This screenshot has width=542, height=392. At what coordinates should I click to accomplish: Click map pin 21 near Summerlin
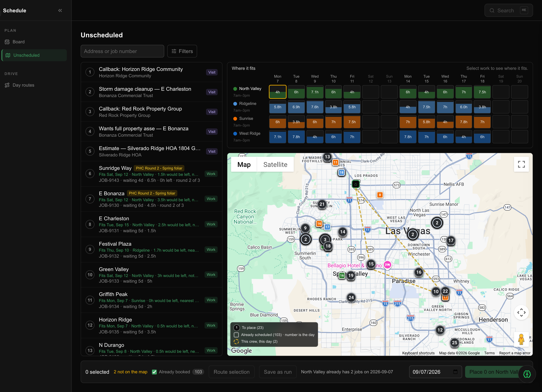(x=322, y=204)
